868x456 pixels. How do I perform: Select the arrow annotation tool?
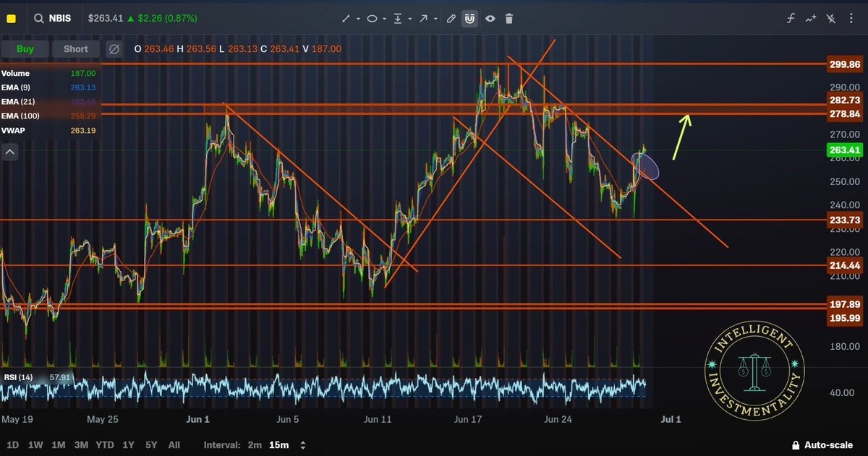pos(423,19)
